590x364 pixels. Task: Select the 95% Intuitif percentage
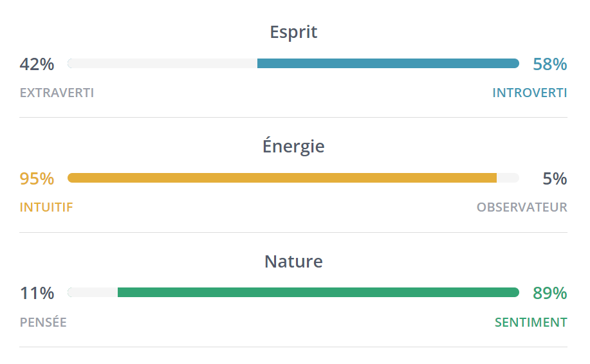(37, 179)
